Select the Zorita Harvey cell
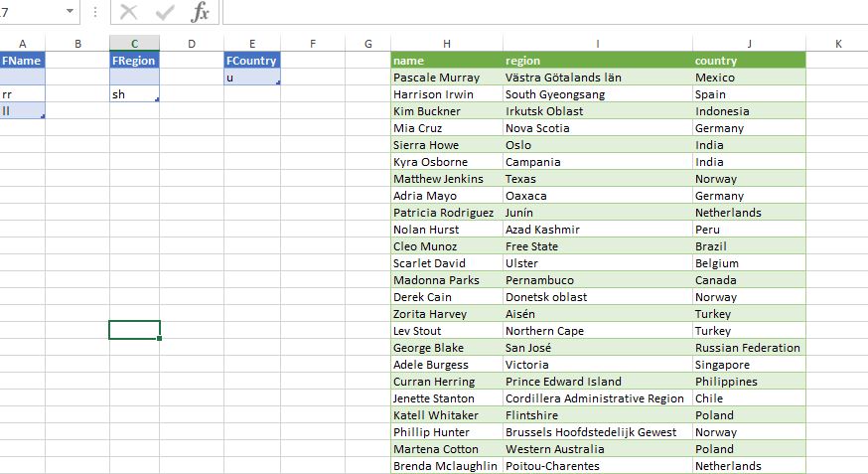The height and width of the screenshot is (474, 868). point(447,314)
